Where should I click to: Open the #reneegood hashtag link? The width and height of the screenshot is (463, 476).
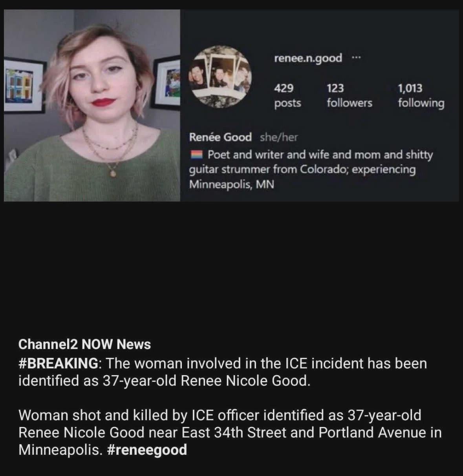coord(146,450)
